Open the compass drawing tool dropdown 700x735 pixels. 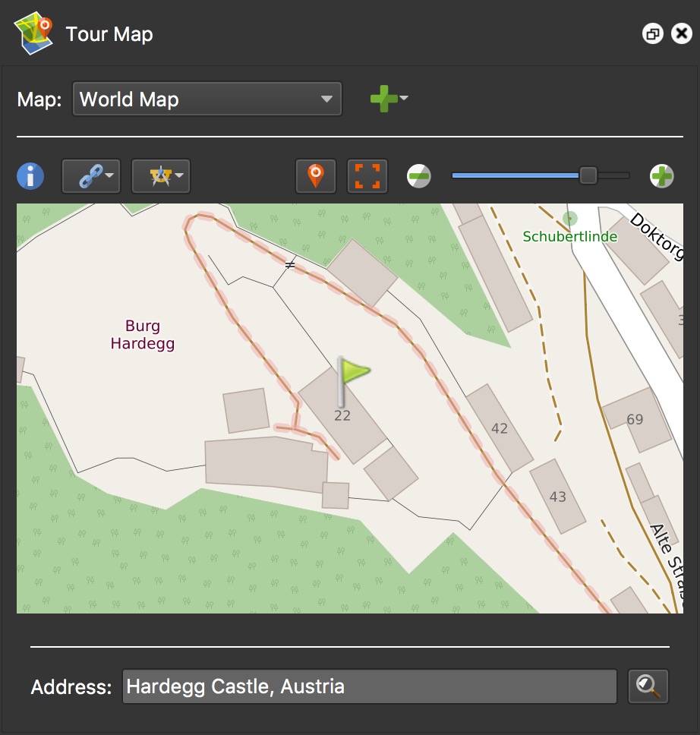click(x=160, y=176)
